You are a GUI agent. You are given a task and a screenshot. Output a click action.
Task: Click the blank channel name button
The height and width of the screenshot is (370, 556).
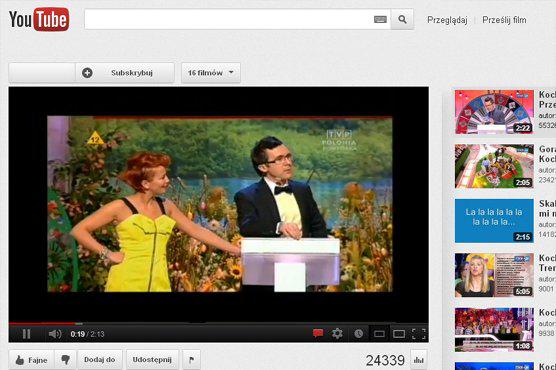click(x=42, y=73)
